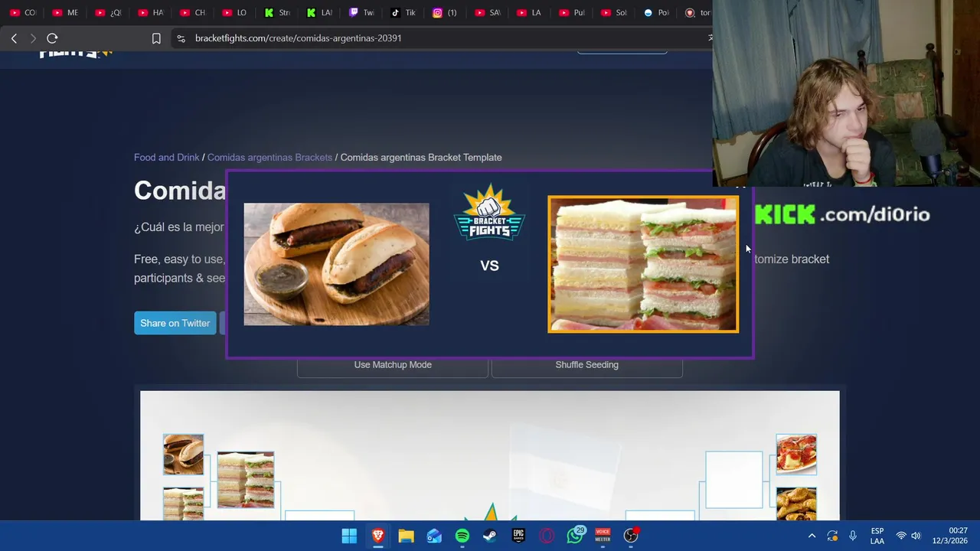Click the Share on Twitter button
The height and width of the screenshot is (551, 980).
[175, 323]
